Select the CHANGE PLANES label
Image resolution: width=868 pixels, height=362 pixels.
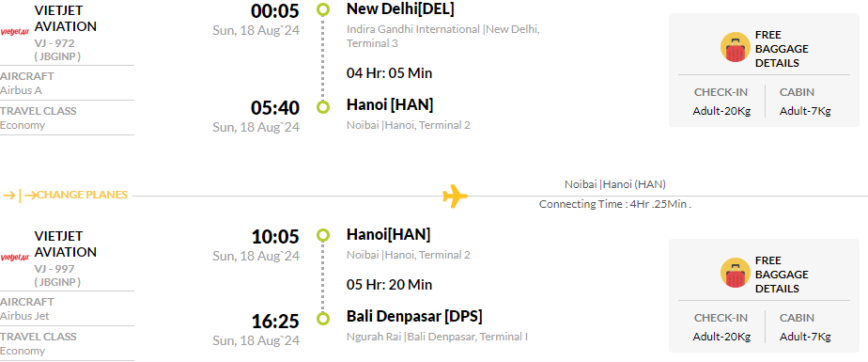pos(83,196)
